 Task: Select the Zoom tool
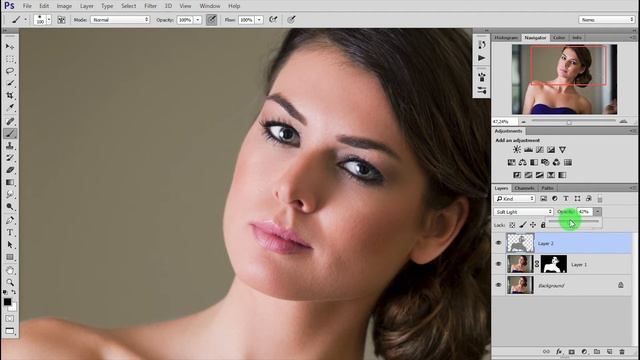click(x=10, y=282)
